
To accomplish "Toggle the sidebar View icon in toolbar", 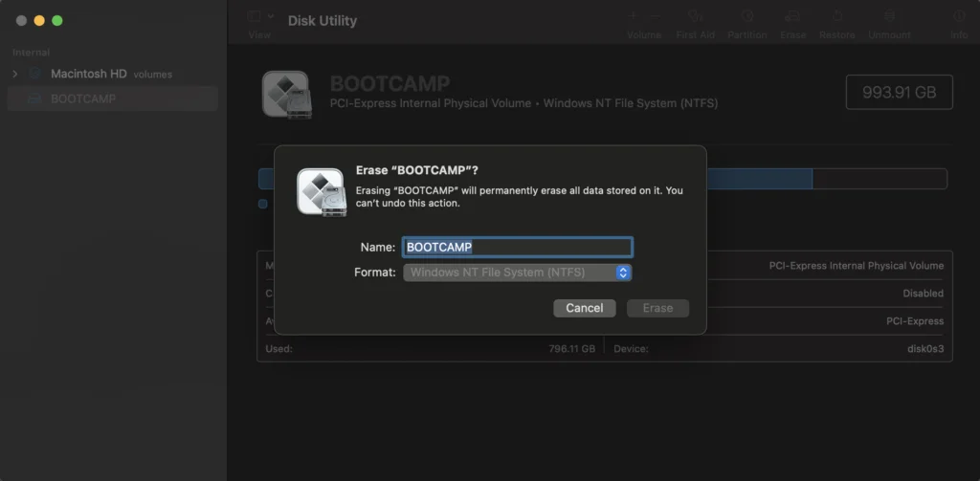I will click(254, 15).
